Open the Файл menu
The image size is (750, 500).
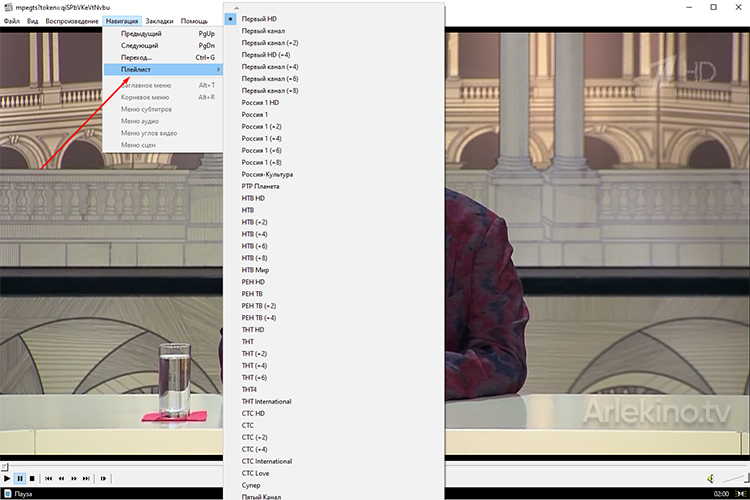[x=12, y=21]
